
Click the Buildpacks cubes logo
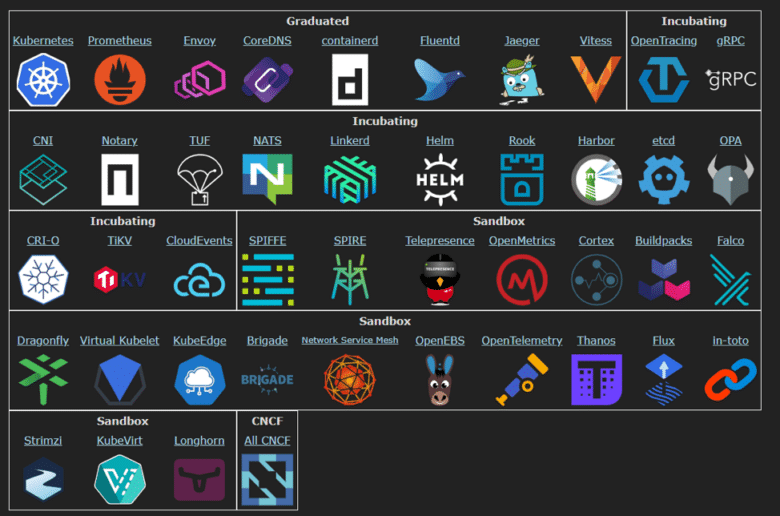pyautogui.click(x=664, y=280)
